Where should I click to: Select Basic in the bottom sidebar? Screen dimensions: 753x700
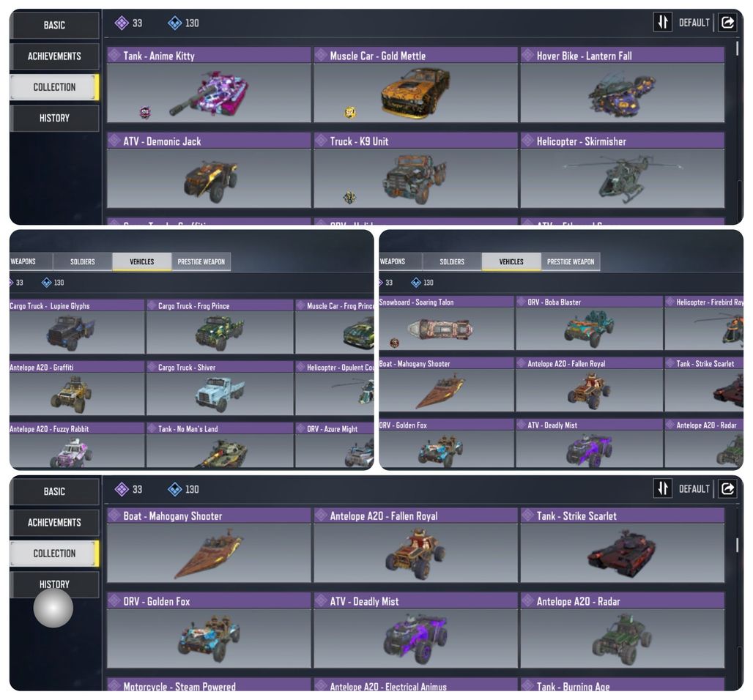54,491
